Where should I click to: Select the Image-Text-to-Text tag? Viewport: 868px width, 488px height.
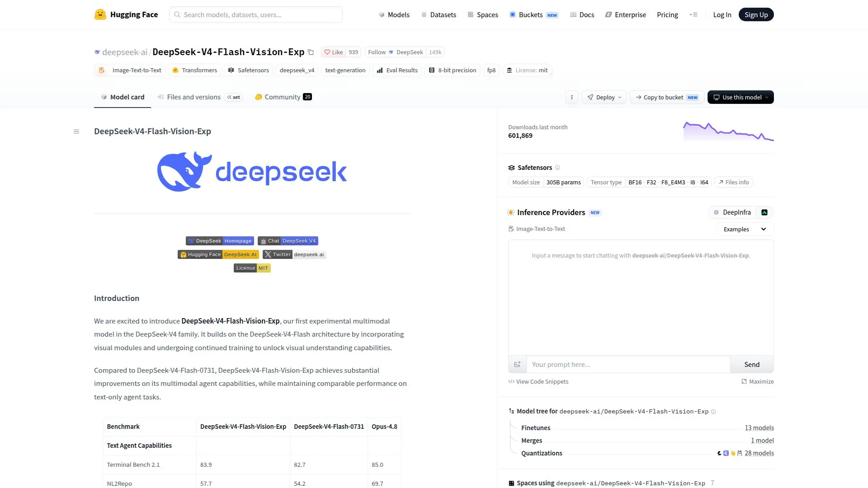coord(130,70)
